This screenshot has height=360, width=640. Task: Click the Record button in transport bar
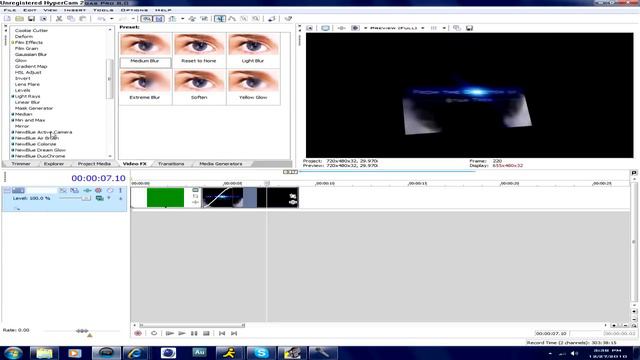(138, 333)
